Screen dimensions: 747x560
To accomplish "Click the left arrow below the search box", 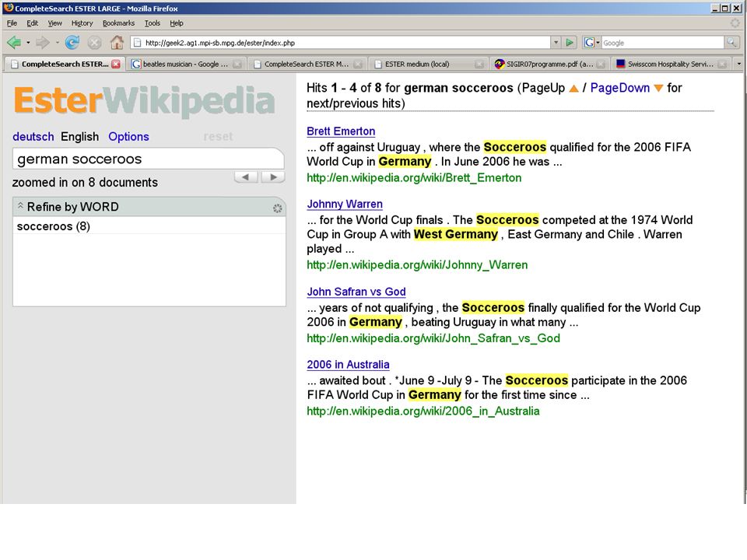I will point(246,177).
